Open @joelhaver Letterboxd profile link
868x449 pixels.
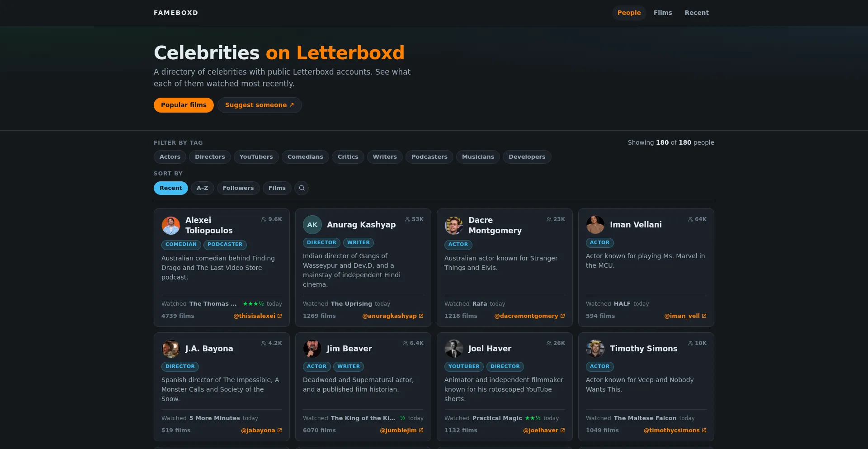point(544,430)
